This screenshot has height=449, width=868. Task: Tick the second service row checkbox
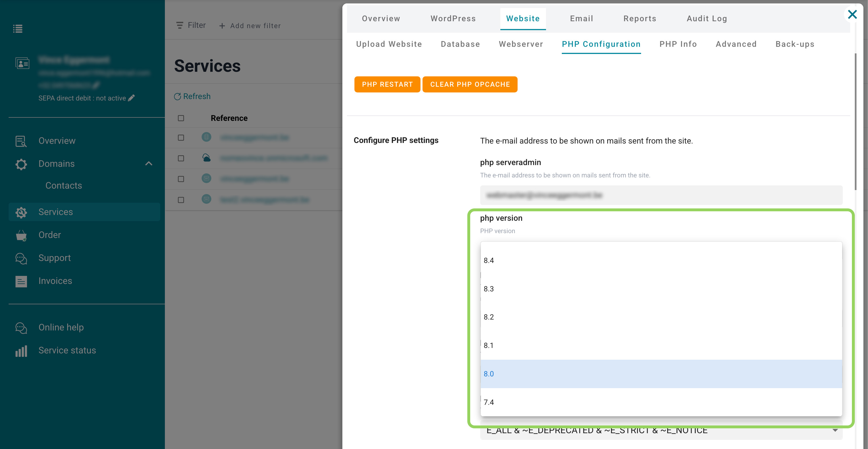[x=181, y=158]
